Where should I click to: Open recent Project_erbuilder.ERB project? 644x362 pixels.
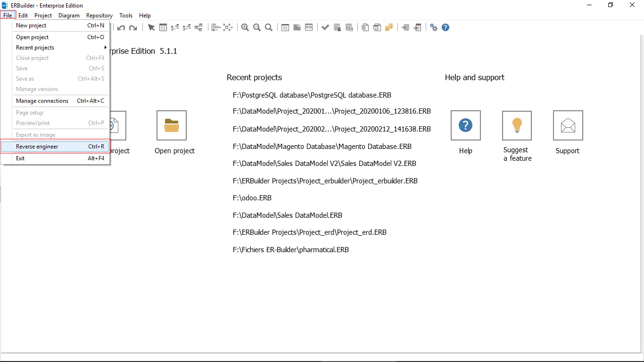tap(325, 181)
